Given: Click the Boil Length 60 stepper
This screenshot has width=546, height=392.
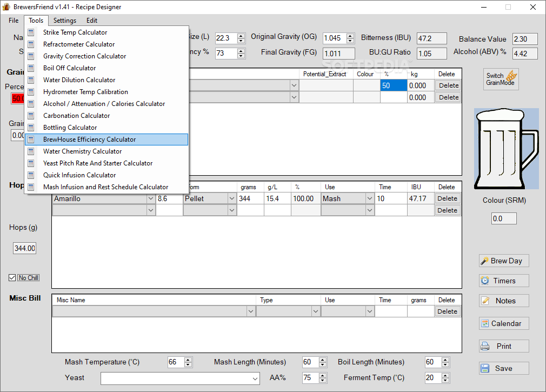Looking at the screenshot, I should [445, 362].
